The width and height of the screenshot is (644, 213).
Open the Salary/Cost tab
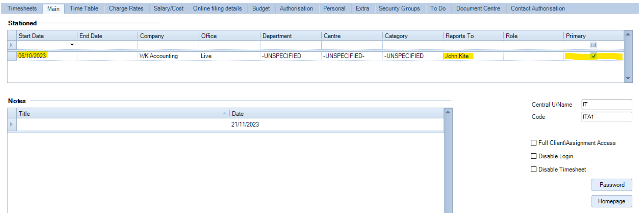169,9
